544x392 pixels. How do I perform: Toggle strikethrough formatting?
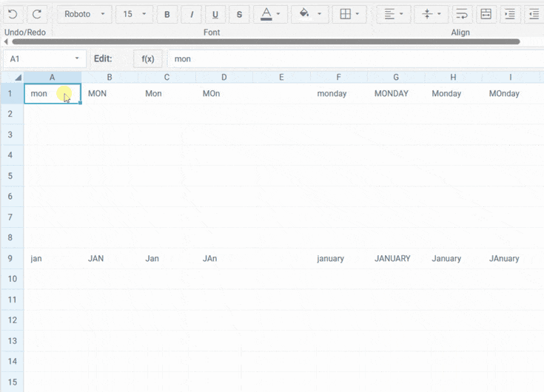coord(239,14)
